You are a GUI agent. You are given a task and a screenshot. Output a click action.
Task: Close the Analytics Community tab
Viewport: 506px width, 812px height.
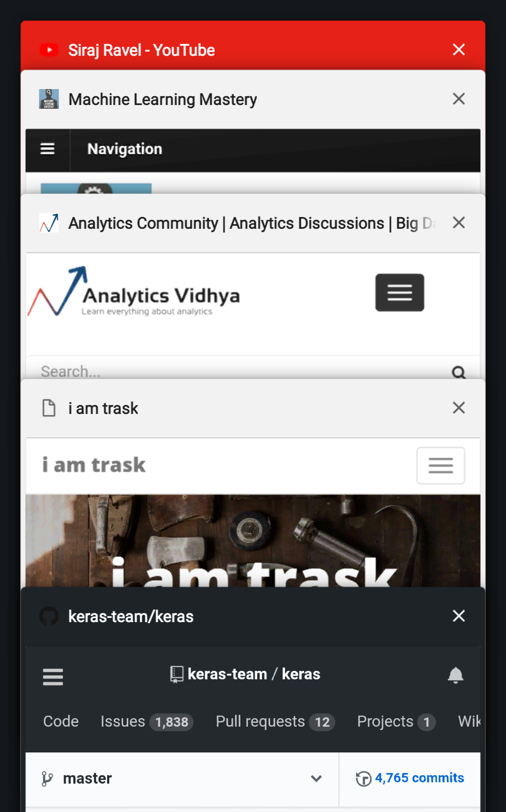[459, 222]
